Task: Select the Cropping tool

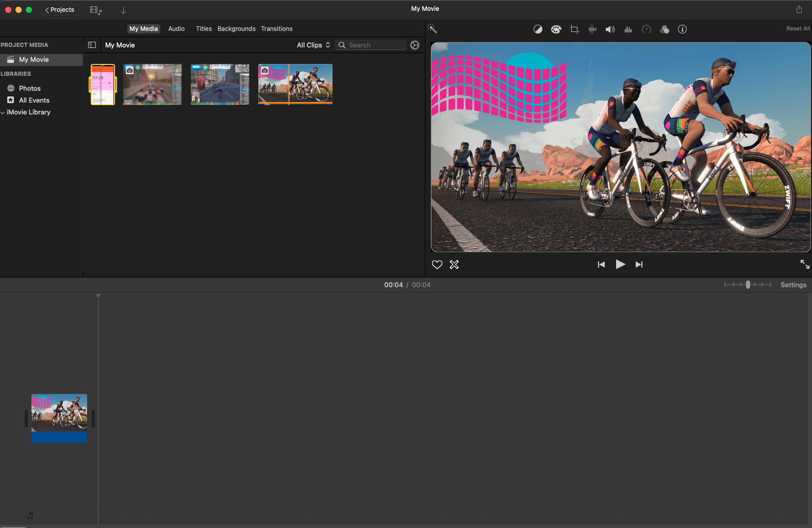Action: pos(574,29)
